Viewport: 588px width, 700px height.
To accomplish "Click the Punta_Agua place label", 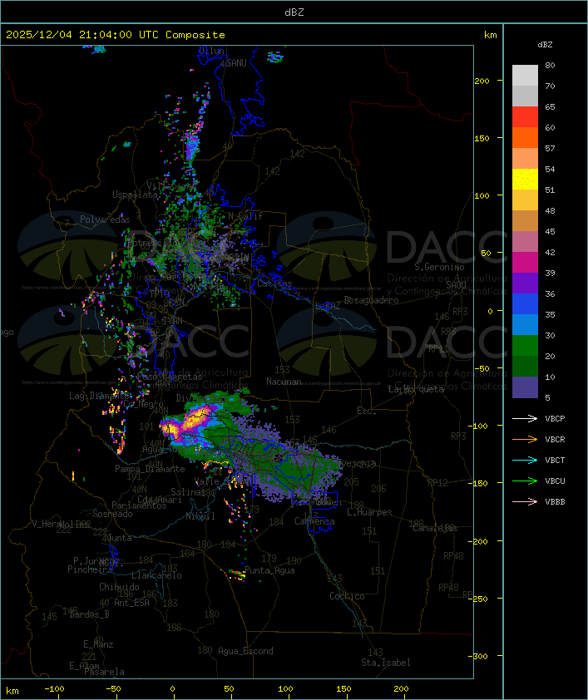I will pyautogui.click(x=269, y=570).
